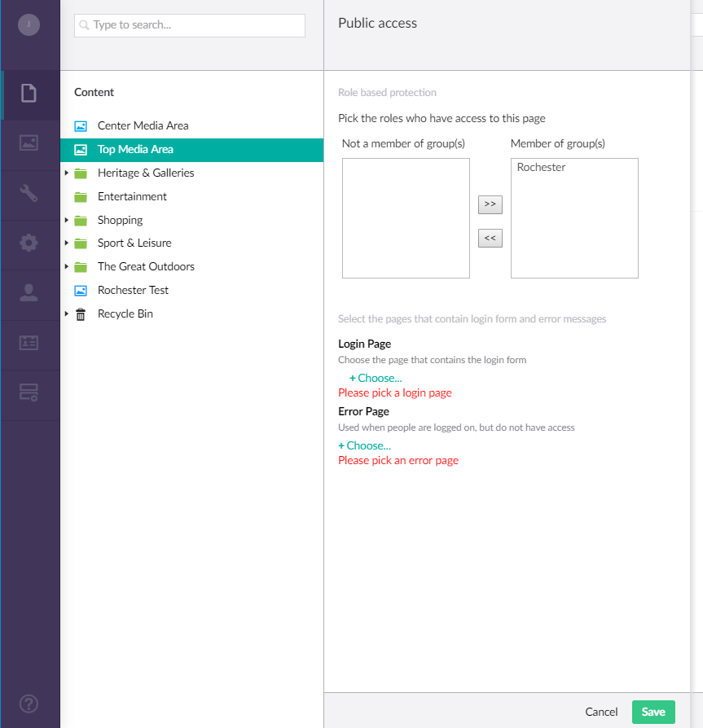Open the gear settings section icon

coord(30,244)
